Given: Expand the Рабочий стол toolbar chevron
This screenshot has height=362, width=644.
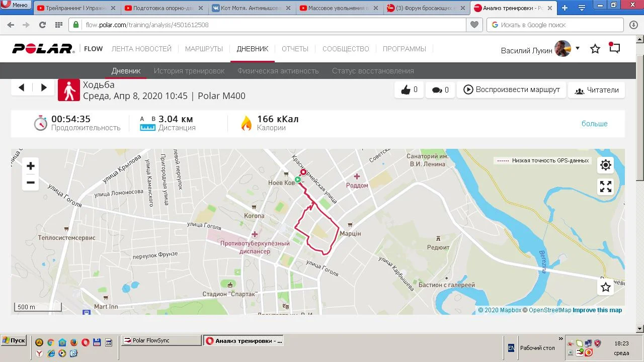Looking at the screenshot, I should (x=560, y=339).
